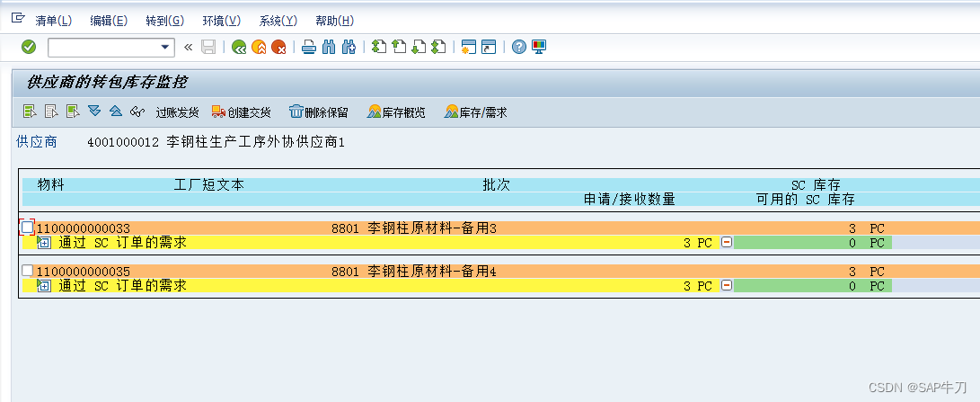
Task: Click the 删除保留 button
Action: [319, 112]
